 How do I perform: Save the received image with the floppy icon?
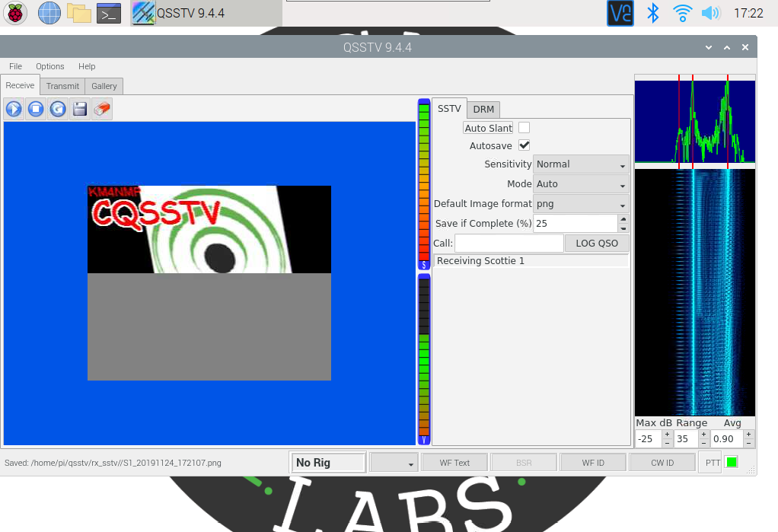coord(79,108)
